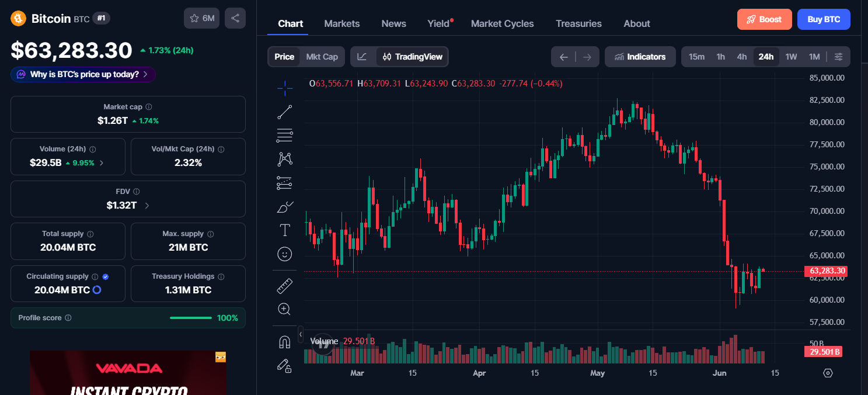
Task: Select the XABCD pattern tool
Action: click(285, 159)
